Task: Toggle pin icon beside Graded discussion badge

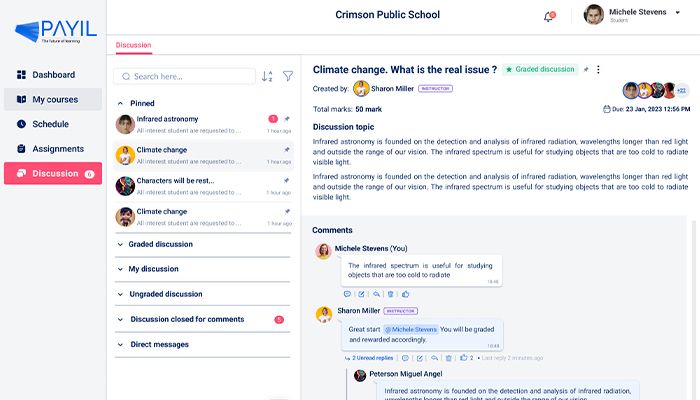Action: (x=586, y=69)
